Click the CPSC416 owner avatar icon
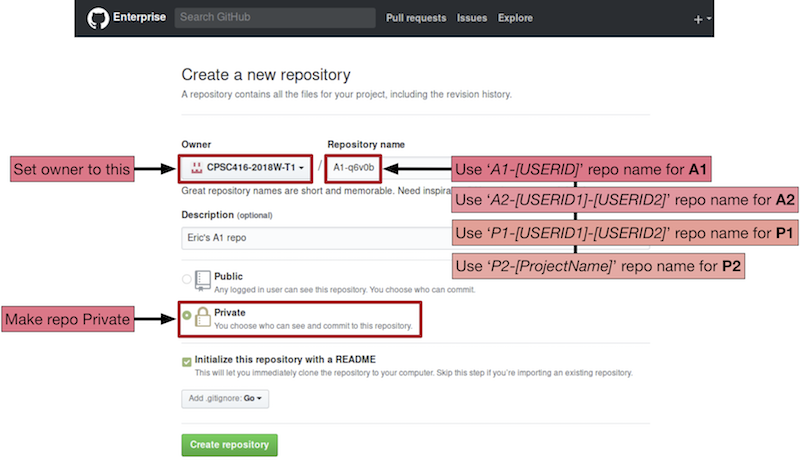The width and height of the screenshot is (800, 462). click(x=197, y=168)
